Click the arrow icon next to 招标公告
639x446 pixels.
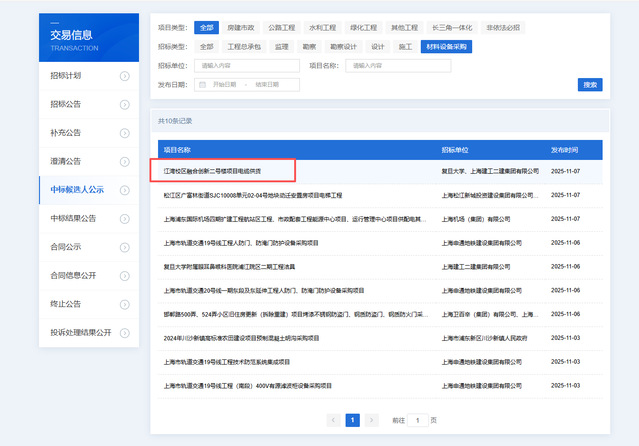pos(124,105)
